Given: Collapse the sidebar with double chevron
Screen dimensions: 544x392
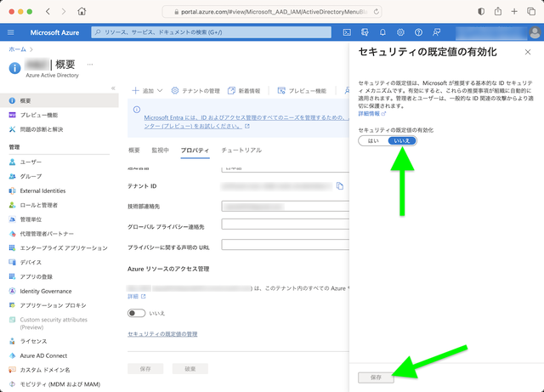Looking at the screenshot, I should tap(113, 88).
